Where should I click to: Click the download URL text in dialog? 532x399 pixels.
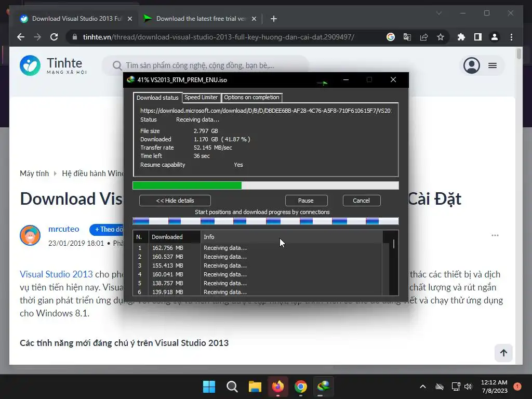(x=265, y=111)
